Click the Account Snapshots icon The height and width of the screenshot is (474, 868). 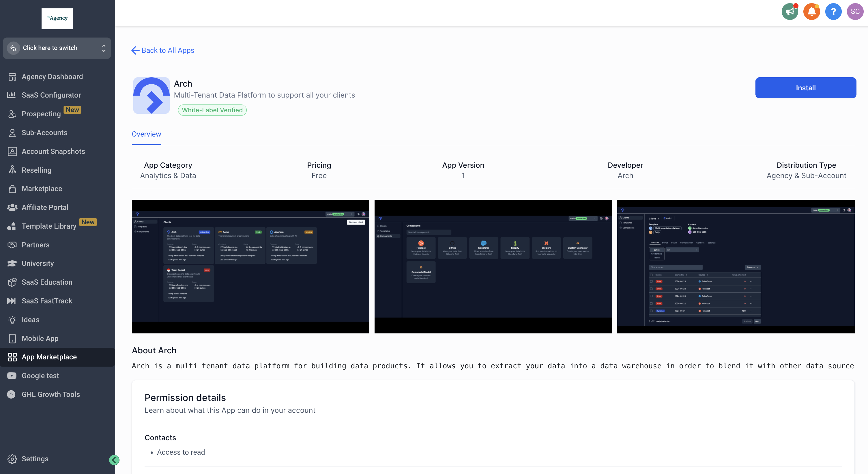[x=12, y=151]
